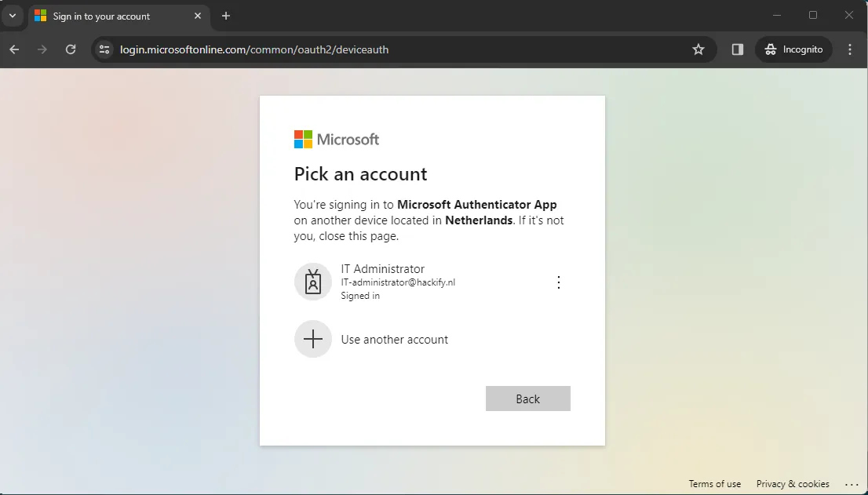
Task: Open the Incognito mode indicator badge
Action: pos(793,49)
